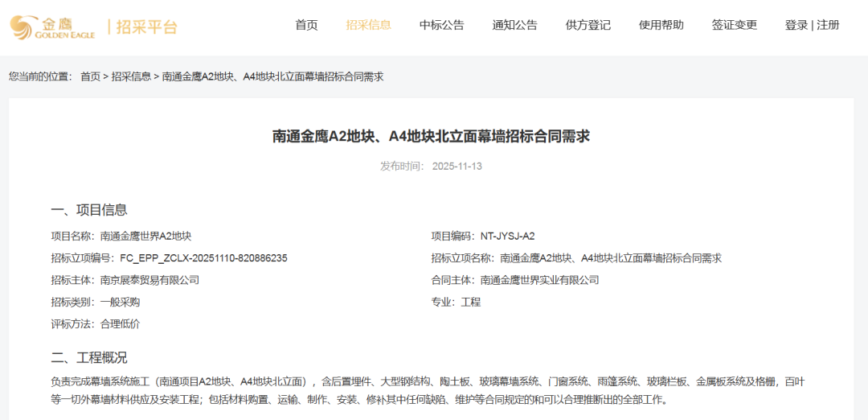Click the 二、工程概况 section heading

pos(89,357)
